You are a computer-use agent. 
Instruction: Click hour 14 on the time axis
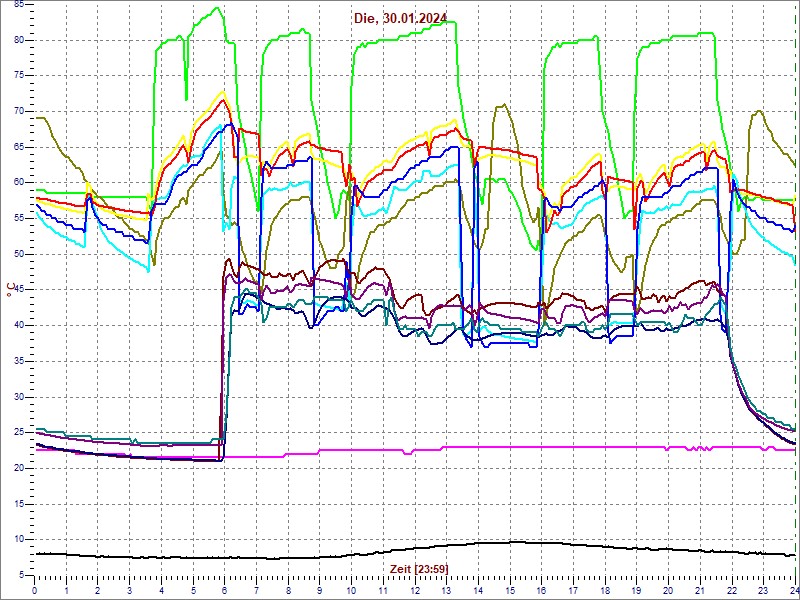(x=479, y=590)
